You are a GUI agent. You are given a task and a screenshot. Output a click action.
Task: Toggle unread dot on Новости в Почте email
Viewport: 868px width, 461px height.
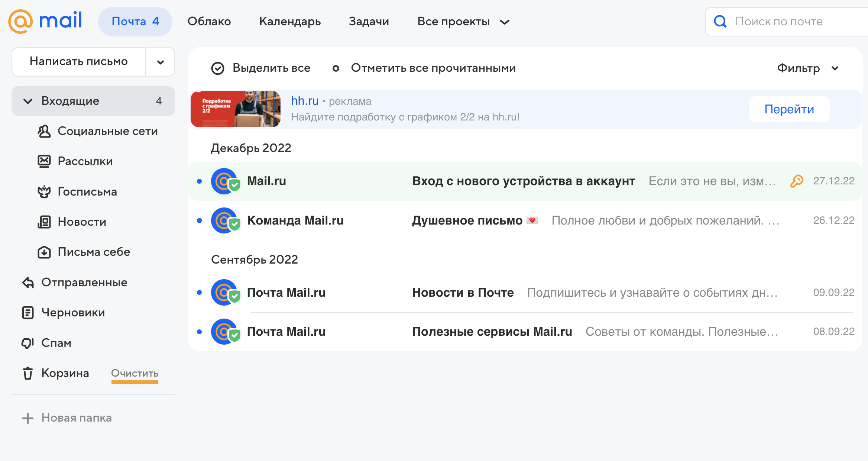(200, 293)
